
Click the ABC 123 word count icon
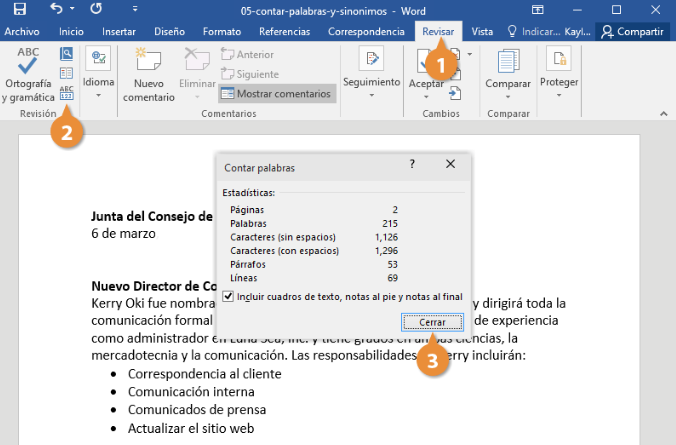[x=66, y=93]
